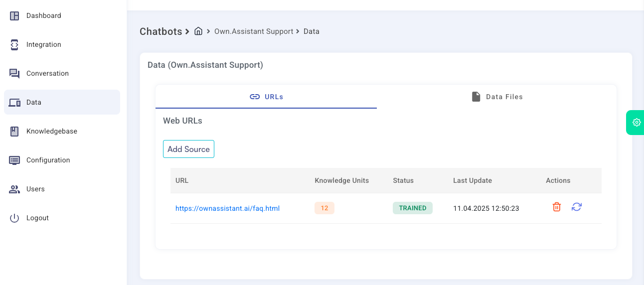Image resolution: width=644 pixels, height=285 pixels.
Task: Delete the faq.html URL with trash icon
Action: click(x=557, y=207)
